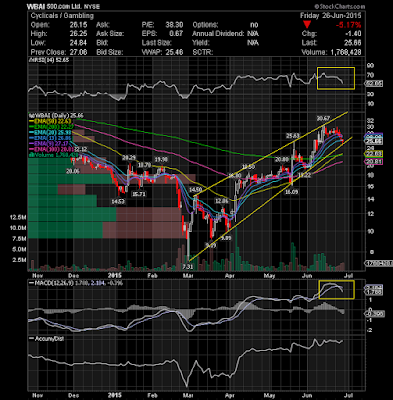Click the SCTR label
The width and height of the screenshot is (393, 400).
point(203,52)
